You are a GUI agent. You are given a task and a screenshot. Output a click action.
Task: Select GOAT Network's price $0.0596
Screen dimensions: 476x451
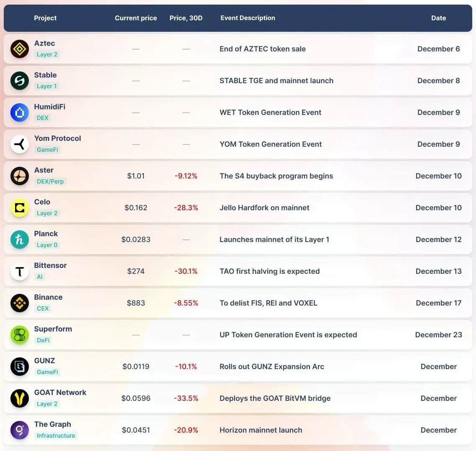[x=136, y=398]
